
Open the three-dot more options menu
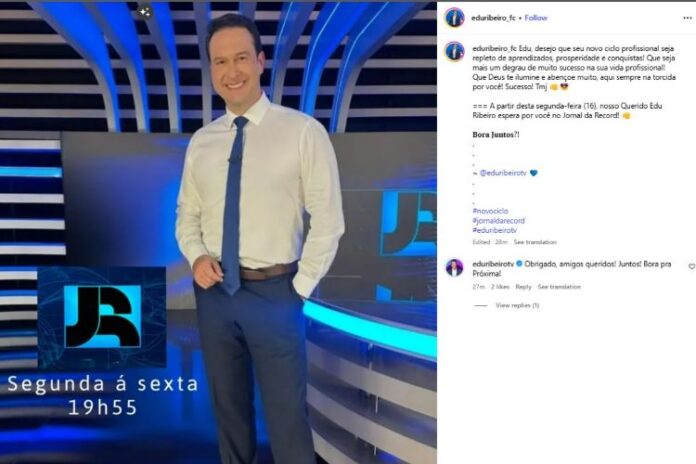coord(687,18)
